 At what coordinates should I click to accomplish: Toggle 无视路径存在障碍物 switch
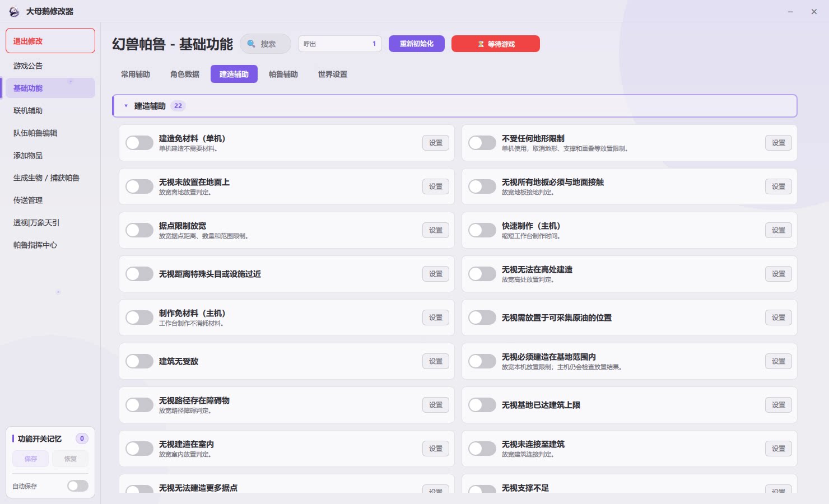[x=139, y=405]
